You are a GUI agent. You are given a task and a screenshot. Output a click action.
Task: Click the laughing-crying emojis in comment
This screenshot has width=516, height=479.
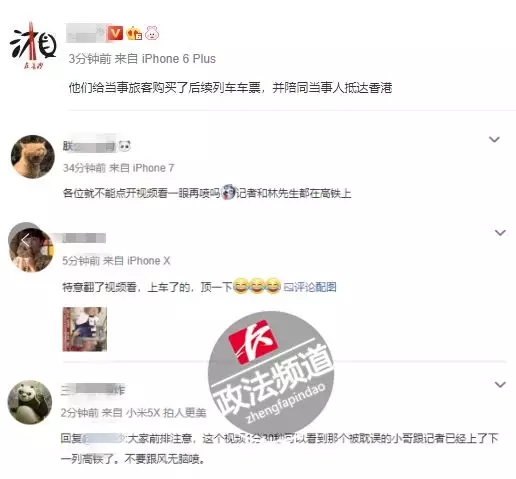tap(257, 286)
